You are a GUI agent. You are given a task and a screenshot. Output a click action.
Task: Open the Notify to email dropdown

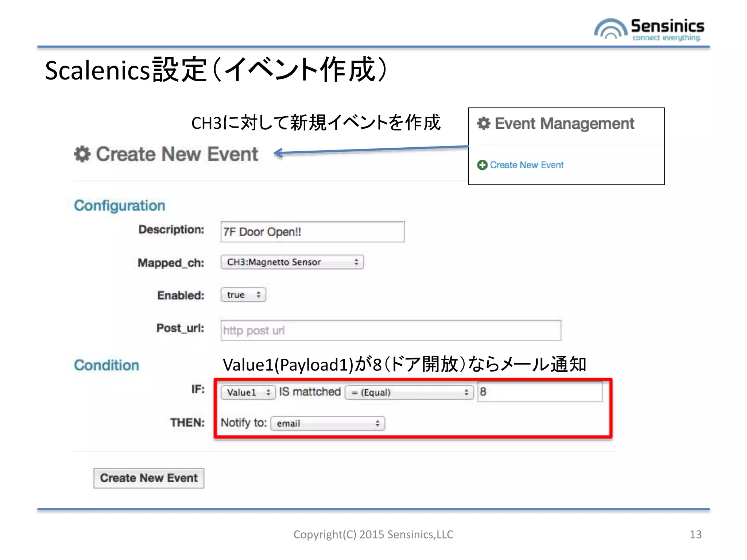click(328, 423)
